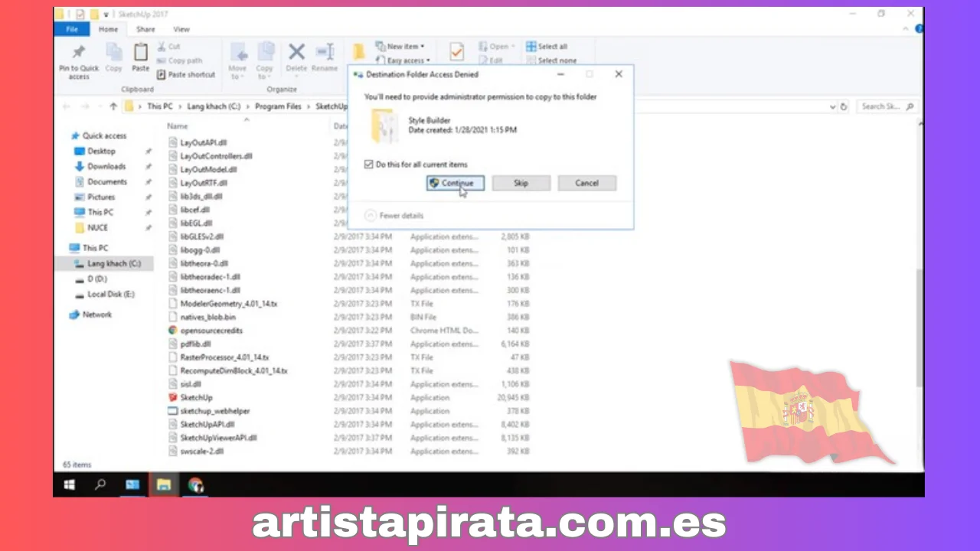980x551 pixels.
Task: Click the Copy icon in Clipboard group
Action: 114,53
